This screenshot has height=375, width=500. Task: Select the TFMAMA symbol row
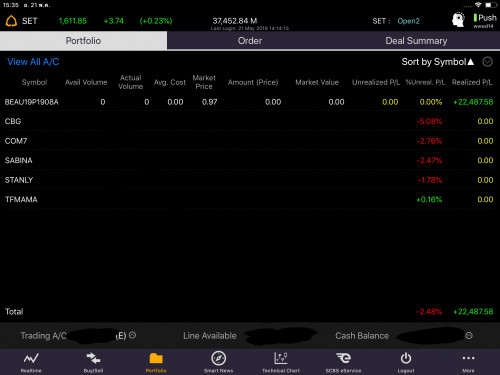[x=21, y=199]
